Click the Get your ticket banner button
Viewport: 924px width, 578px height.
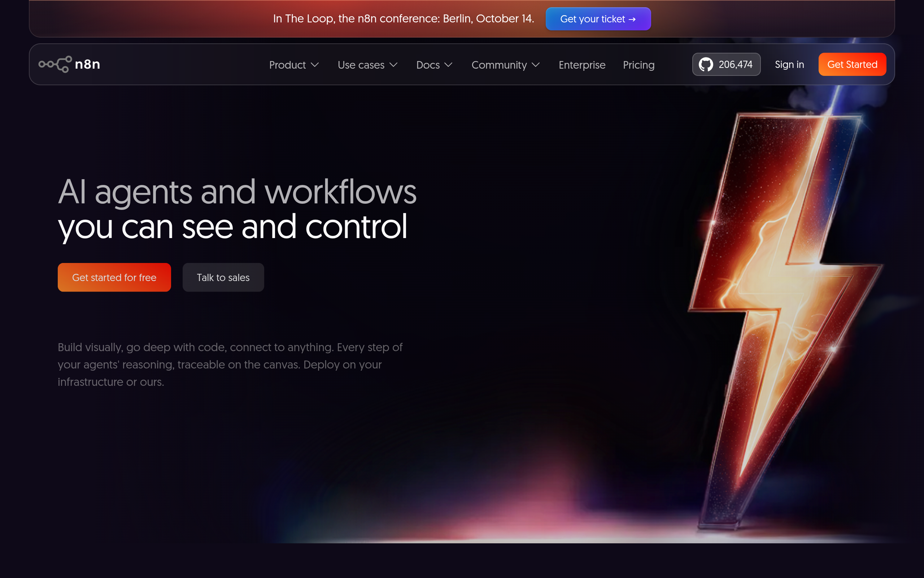click(598, 19)
